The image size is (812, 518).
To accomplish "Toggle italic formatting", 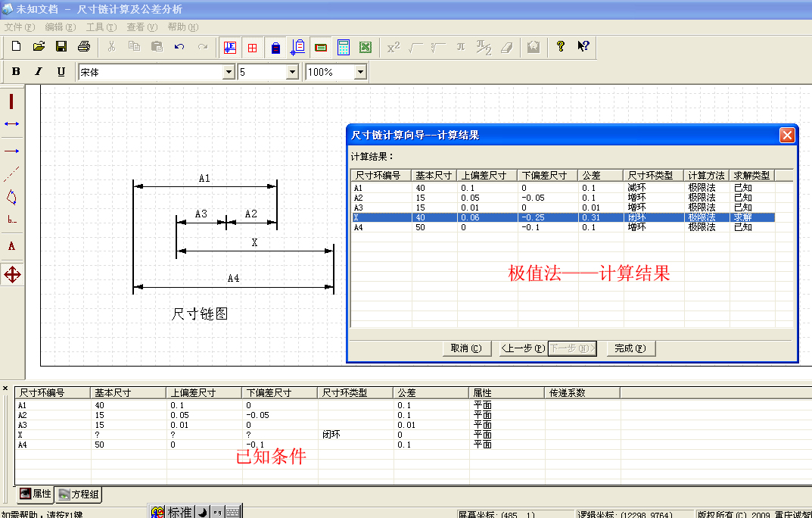I will click(x=39, y=72).
